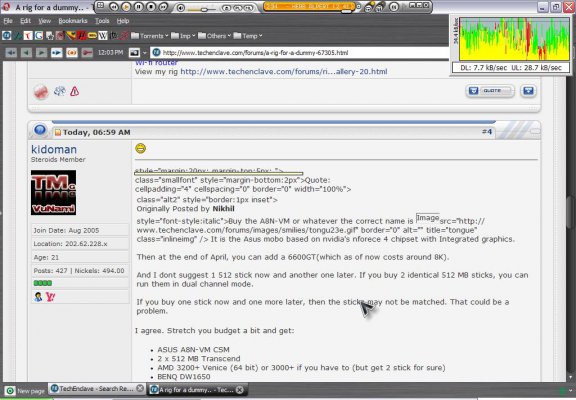
Task: Switch to TechEnclave Search Results tab
Action: click(97, 389)
